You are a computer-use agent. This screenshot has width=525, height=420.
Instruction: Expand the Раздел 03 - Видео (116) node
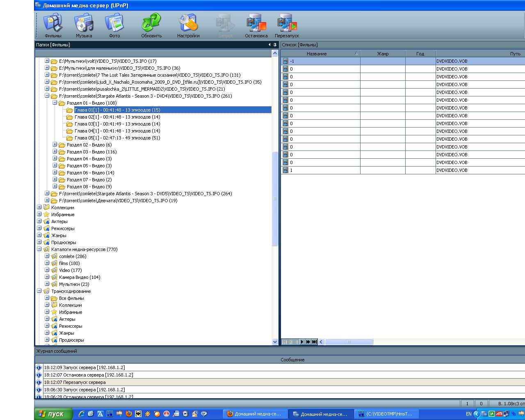pos(55,152)
